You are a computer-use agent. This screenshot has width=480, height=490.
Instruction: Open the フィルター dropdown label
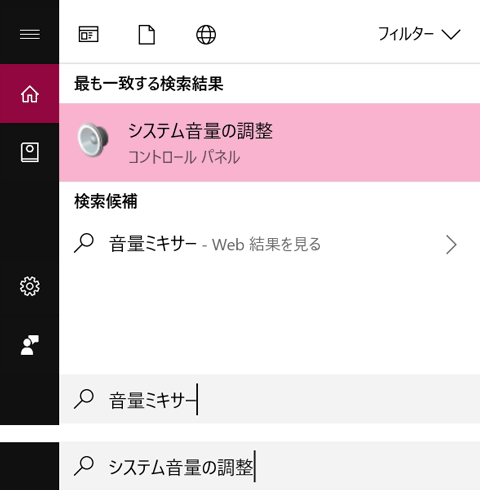(x=406, y=34)
